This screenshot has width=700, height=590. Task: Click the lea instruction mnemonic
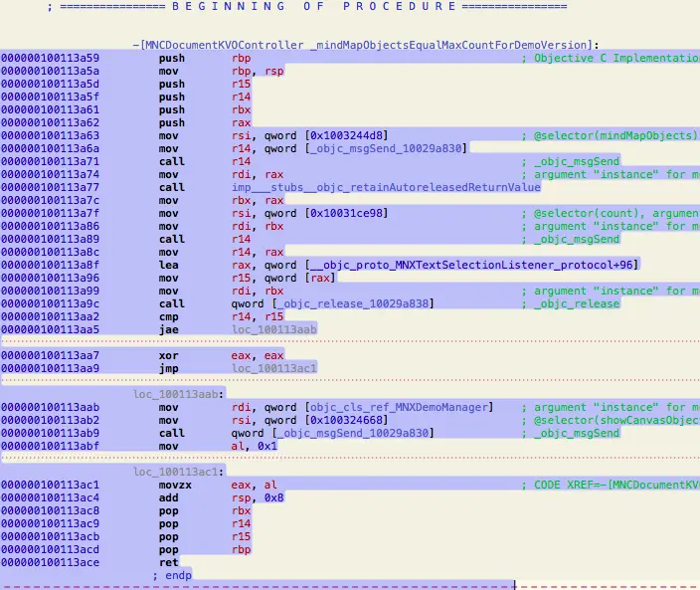[169, 266]
